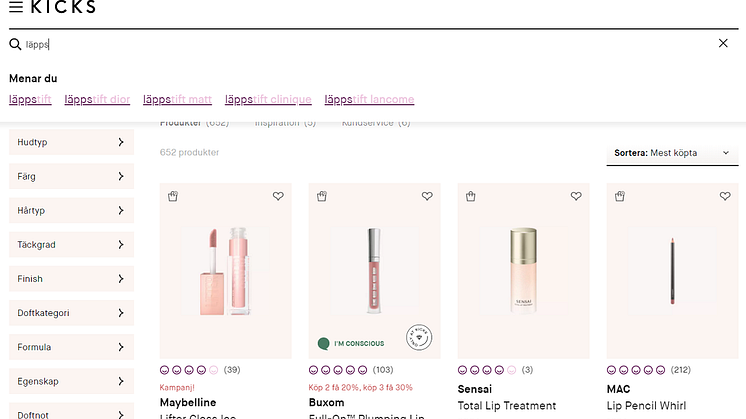The width and height of the screenshot is (746, 419).
Task: Add Buxom lip product to shopping bag
Action: click(x=322, y=196)
